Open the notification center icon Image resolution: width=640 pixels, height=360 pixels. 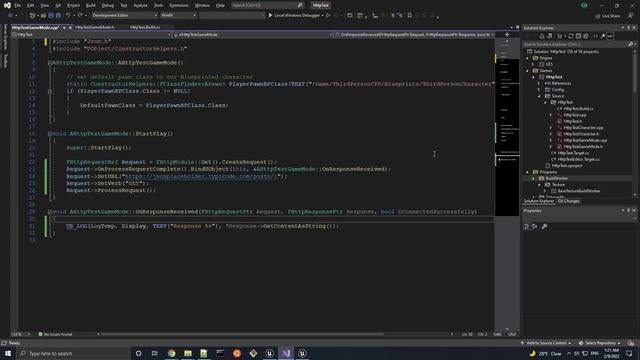[629, 353]
